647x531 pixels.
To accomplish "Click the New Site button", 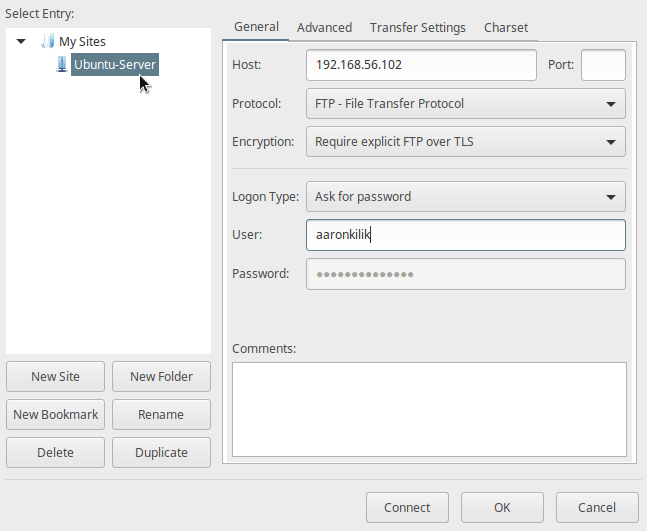I will (55, 377).
